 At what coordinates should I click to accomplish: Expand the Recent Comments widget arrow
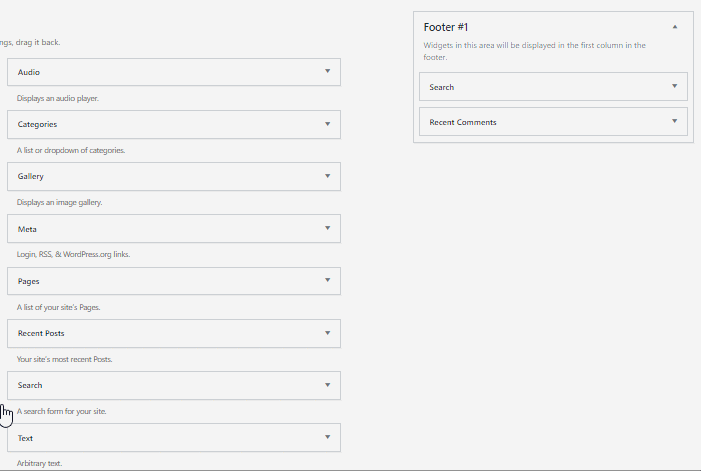tap(675, 122)
